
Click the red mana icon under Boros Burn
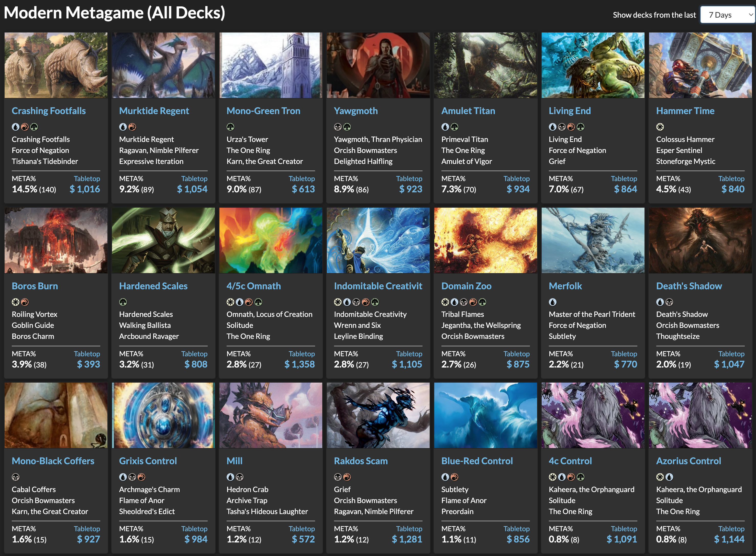[x=25, y=302]
